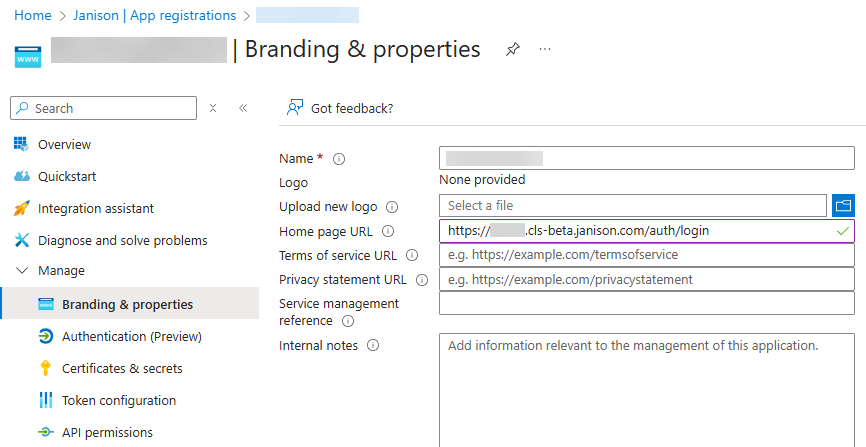
Task: Show info tooltip for Home page URL
Action: pos(389,232)
